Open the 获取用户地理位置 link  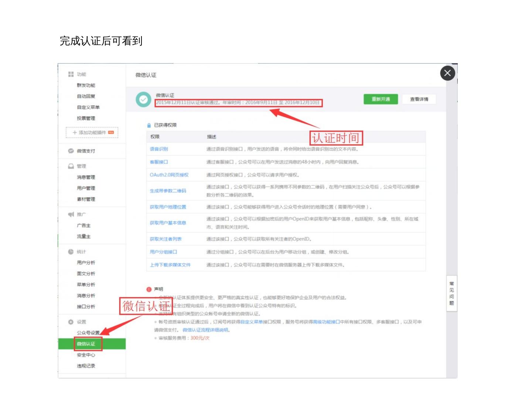(168, 207)
